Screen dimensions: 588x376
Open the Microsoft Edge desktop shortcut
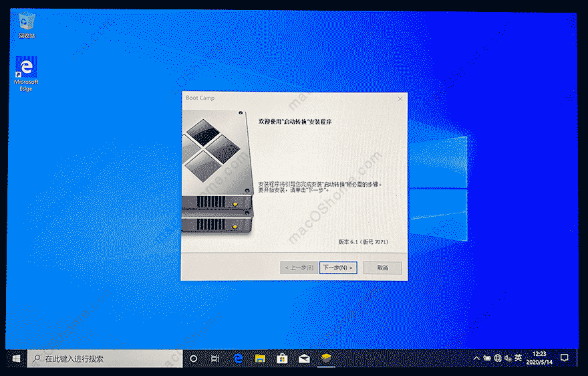click(x=26, y=74)
